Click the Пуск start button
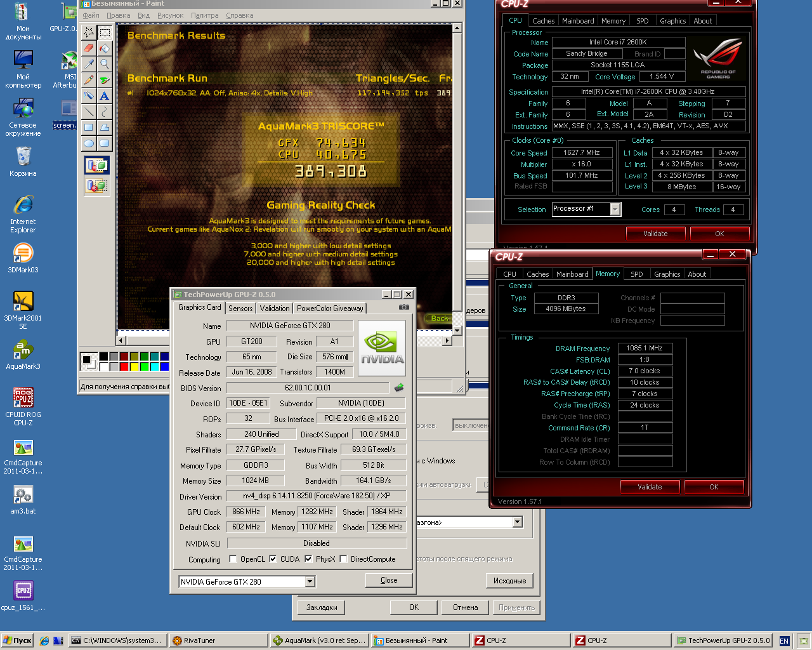812x650 pixels. (x=17, y=640)
